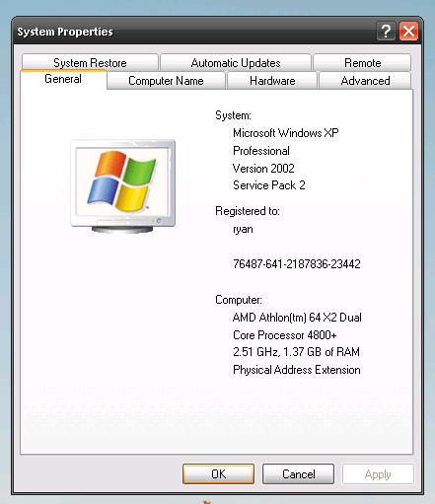This screenshot has width=435, height=504.
Task: Switch to the Automatic Updates tab
Action: (x=236, y=62)
